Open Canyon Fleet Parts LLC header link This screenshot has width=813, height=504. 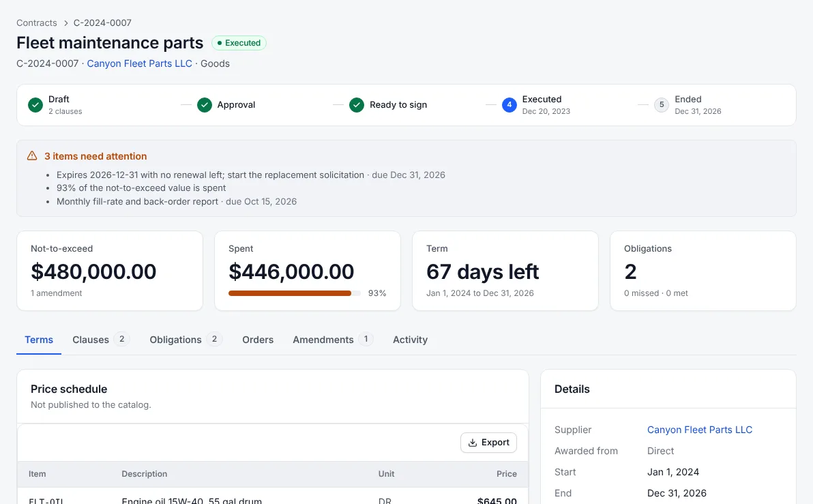[139, 63]
